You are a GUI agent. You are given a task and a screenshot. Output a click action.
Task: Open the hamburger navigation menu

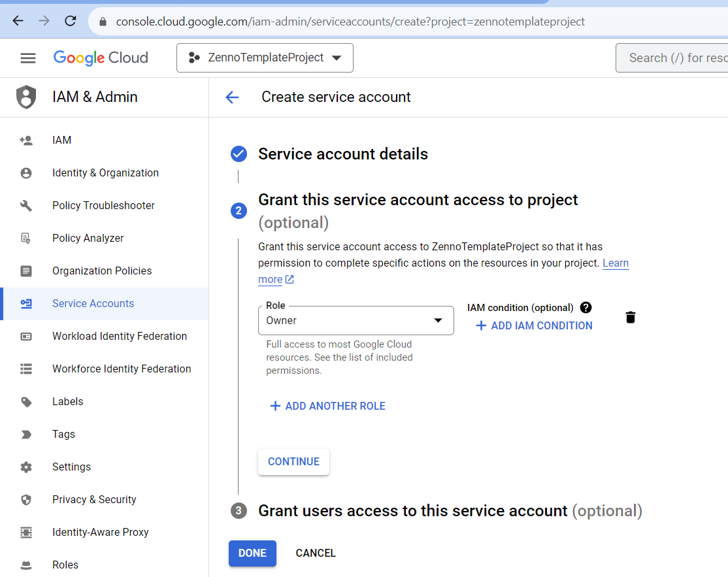[28, 58]
